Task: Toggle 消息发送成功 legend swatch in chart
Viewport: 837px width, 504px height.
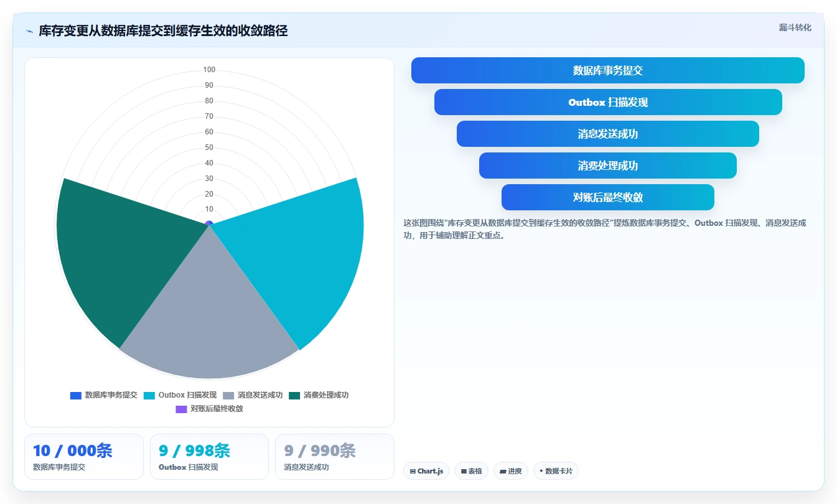Action: point(228,395)
